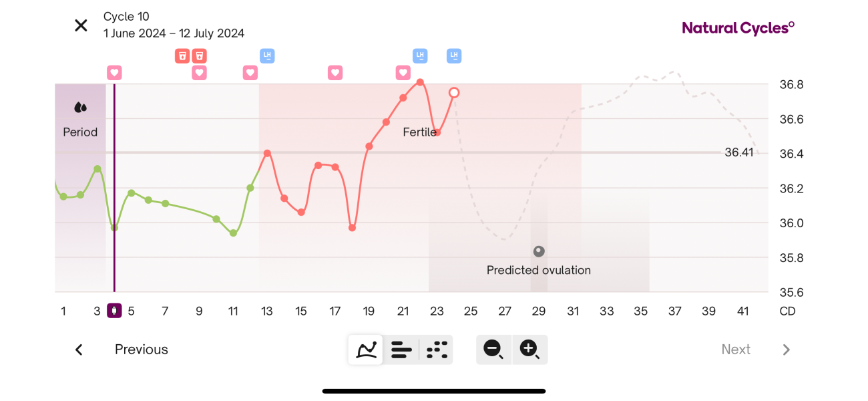Select the highlighted day 4 marker on axis

click(114, 311)
